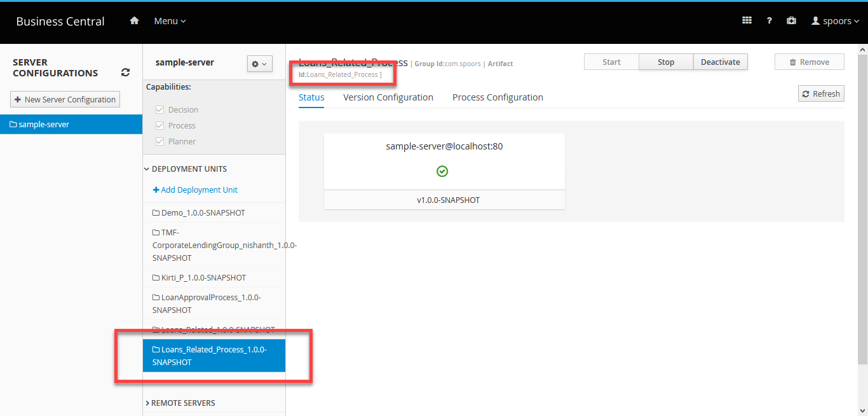
Task: Click the Deactivate button
Action: pyautogui.click(x=720, y=62)
